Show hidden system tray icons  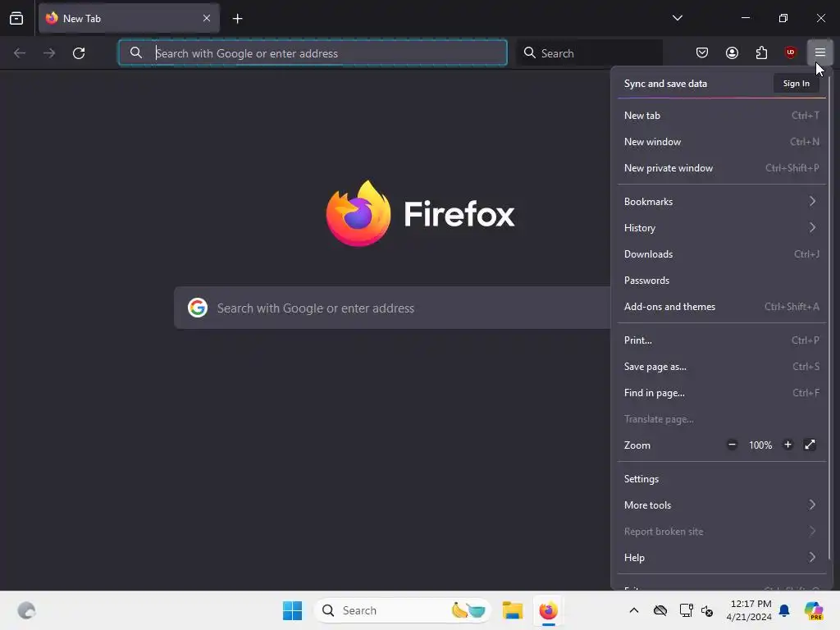[x=634, y=610]
